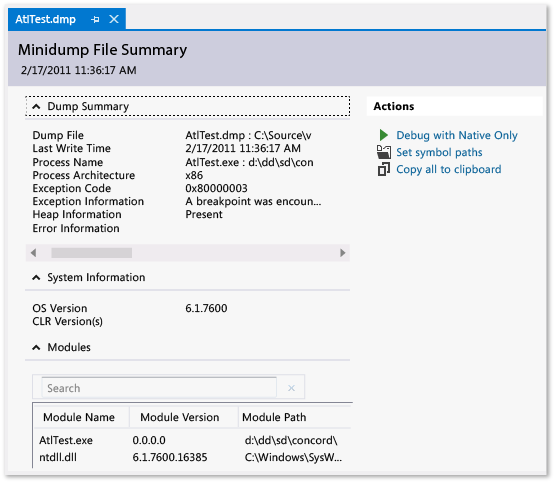Image resolution: width=555 pixels, height=483 pixels.
Task: Toggle the pin icon on the AtlTest.dmp tab
Action: [x=95, y=19]
